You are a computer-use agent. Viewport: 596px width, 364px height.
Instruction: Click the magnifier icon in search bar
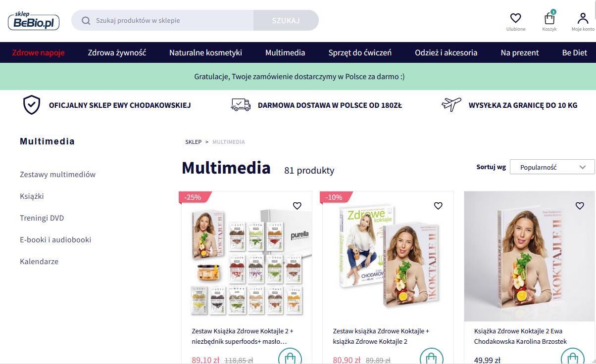[86, 20]
